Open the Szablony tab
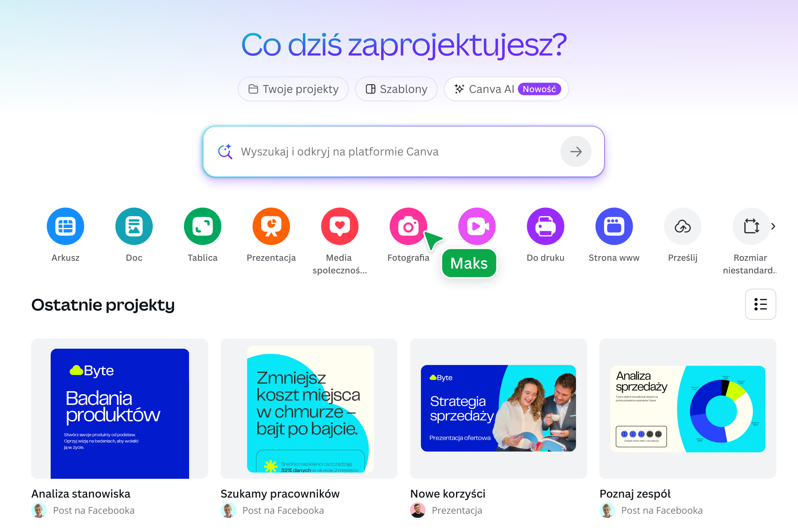Image resolution: width=798 pixels, height=532 pixels. 396,89
